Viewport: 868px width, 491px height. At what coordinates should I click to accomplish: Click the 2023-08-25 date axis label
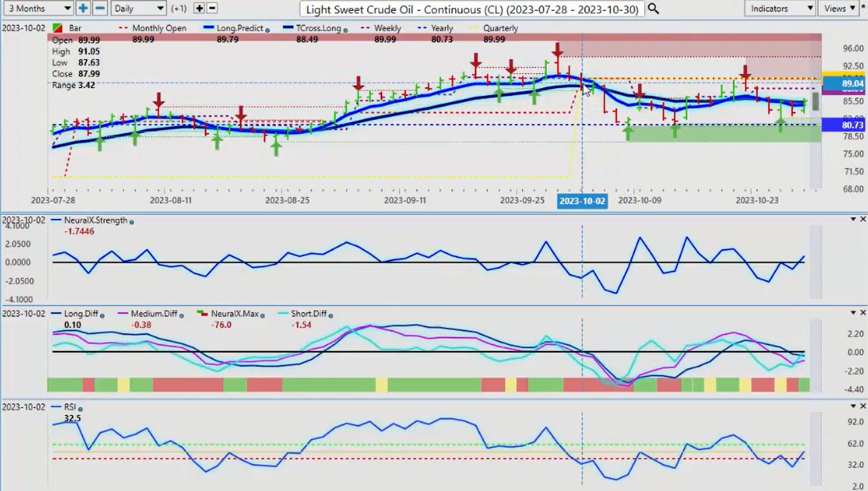[x=287, y=200]
